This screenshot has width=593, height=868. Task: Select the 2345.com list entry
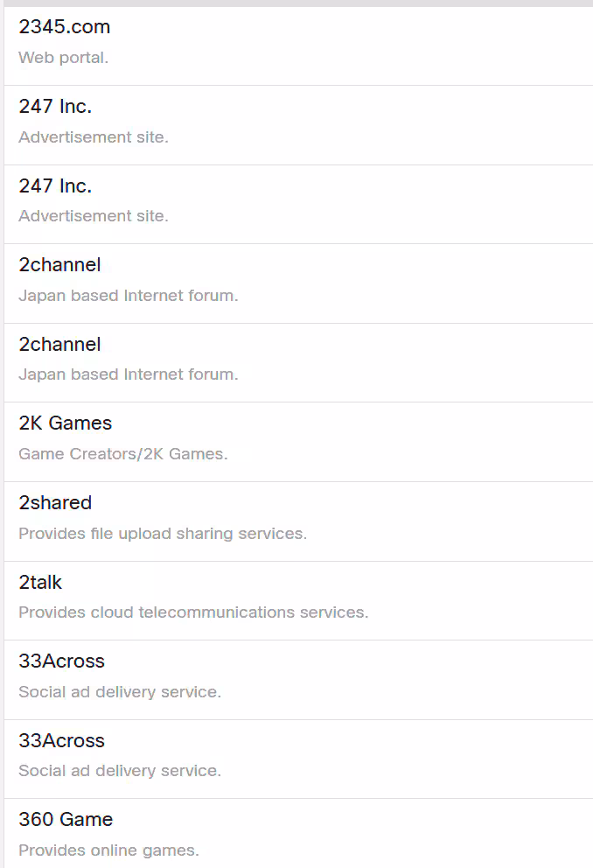(65, 27)
